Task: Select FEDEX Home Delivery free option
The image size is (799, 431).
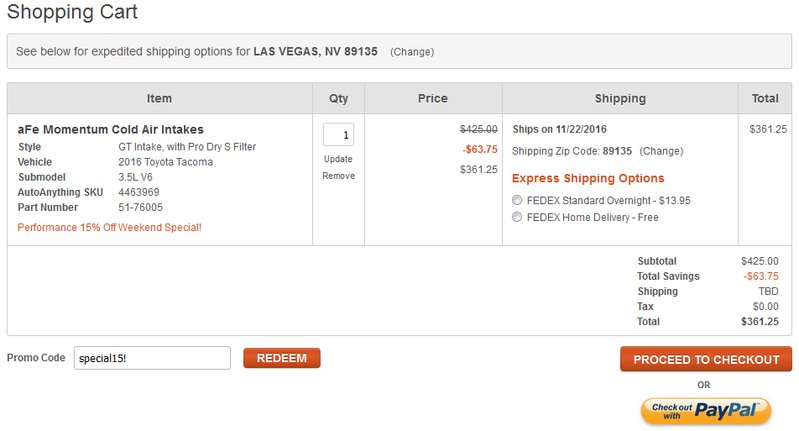Action: [517, 217]
